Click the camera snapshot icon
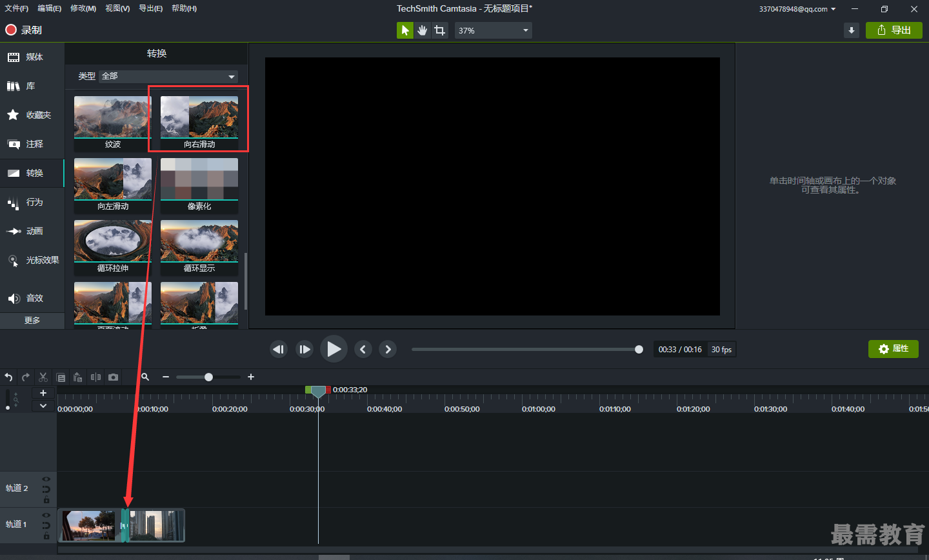Screen dimensions: 929x560 pyautogui.click(x=114, y=377)
